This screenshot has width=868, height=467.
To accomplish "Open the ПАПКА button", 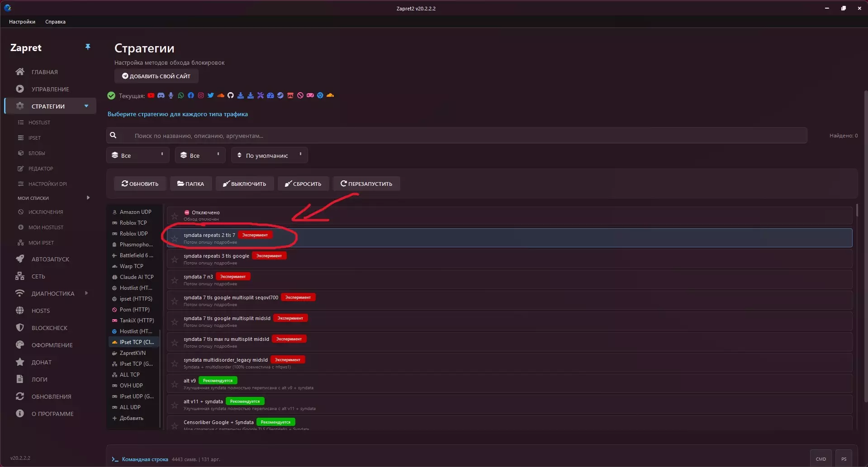I will tap(190, 184).
